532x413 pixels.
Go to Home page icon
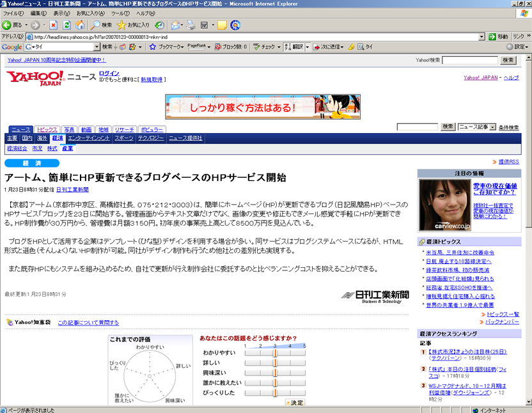click(80, 25)
